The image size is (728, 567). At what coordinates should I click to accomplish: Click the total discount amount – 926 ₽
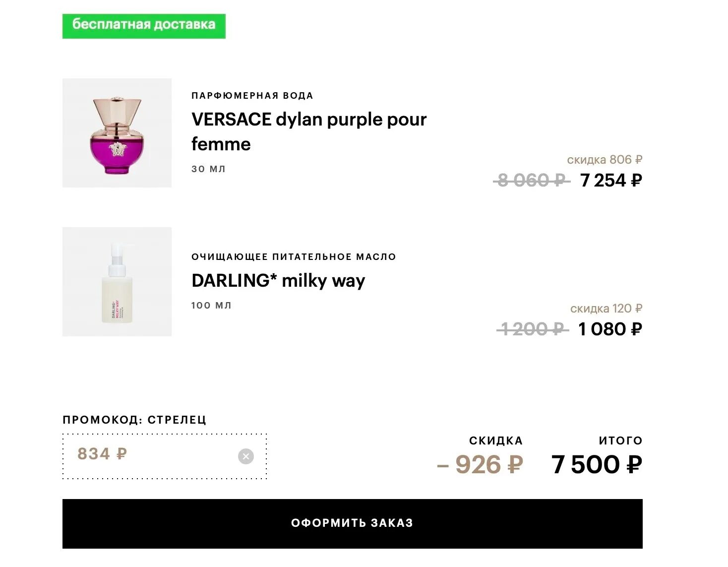coord(480,465)
